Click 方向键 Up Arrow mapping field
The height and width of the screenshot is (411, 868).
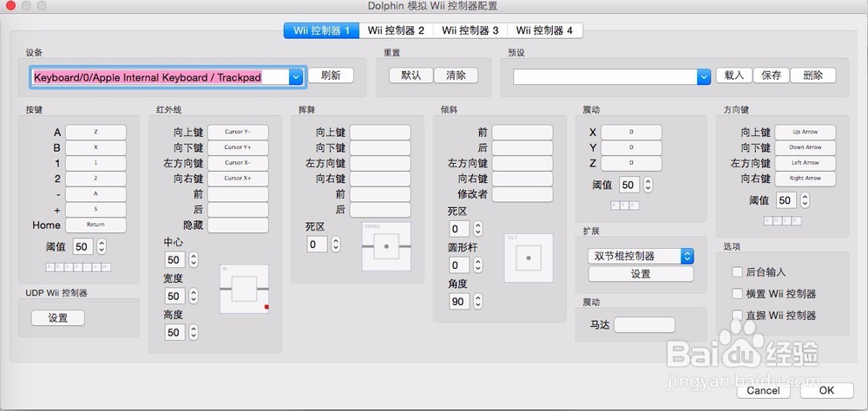point(806,132)
